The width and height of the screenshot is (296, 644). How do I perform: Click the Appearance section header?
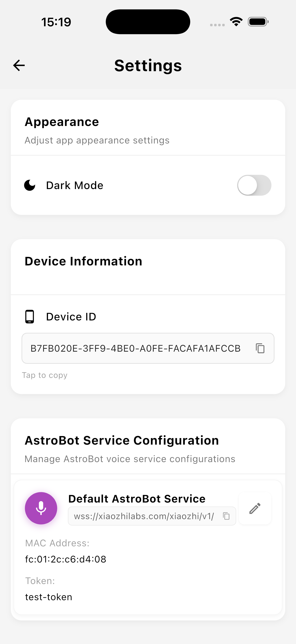point(62,122)
